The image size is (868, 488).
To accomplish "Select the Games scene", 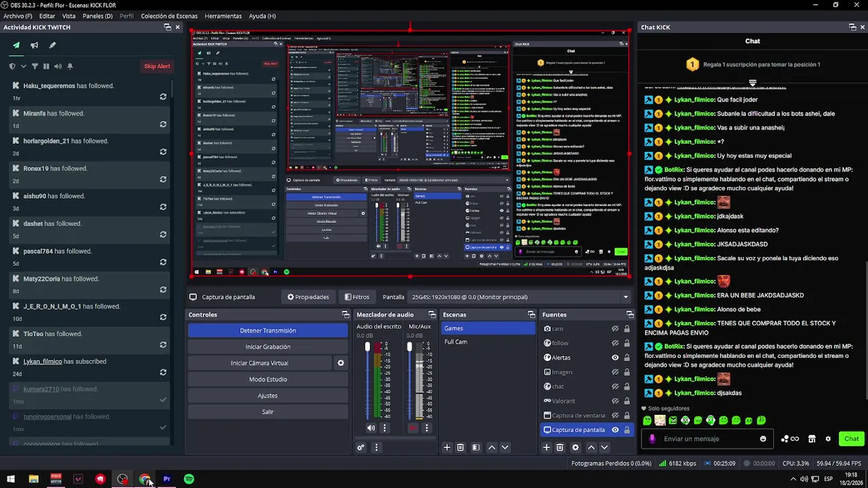I will (488, 328).
